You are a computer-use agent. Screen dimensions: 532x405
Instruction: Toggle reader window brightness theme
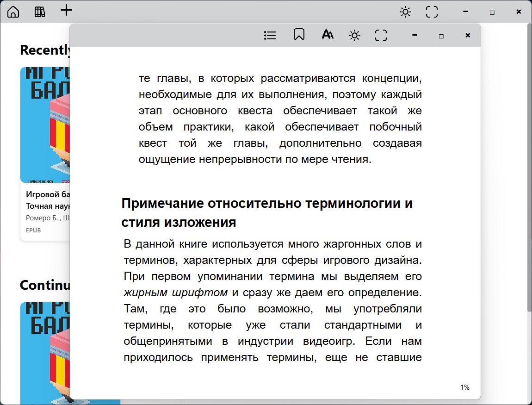tap(355, 35)
